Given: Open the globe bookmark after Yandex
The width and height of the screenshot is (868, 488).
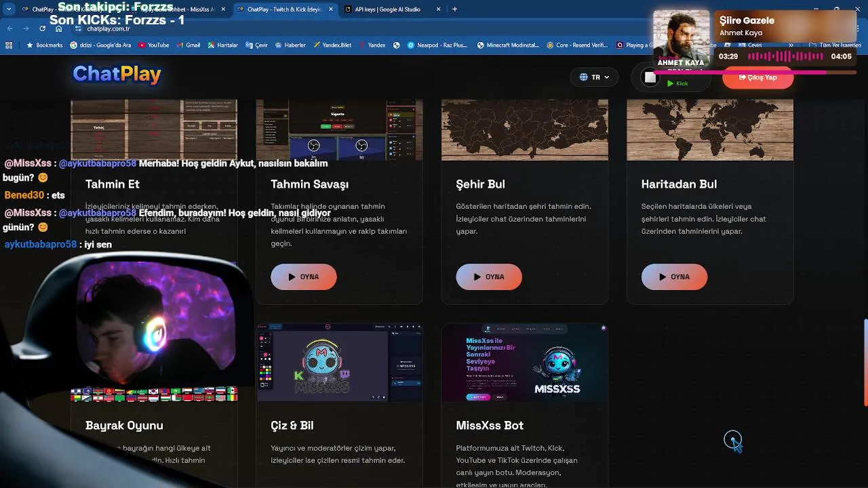Looking at the screenshot, I should click(396, 45).
